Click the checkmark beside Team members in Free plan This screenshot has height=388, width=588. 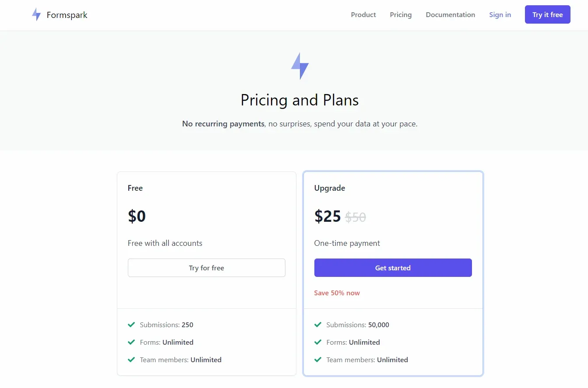click(x=131, y=360)
